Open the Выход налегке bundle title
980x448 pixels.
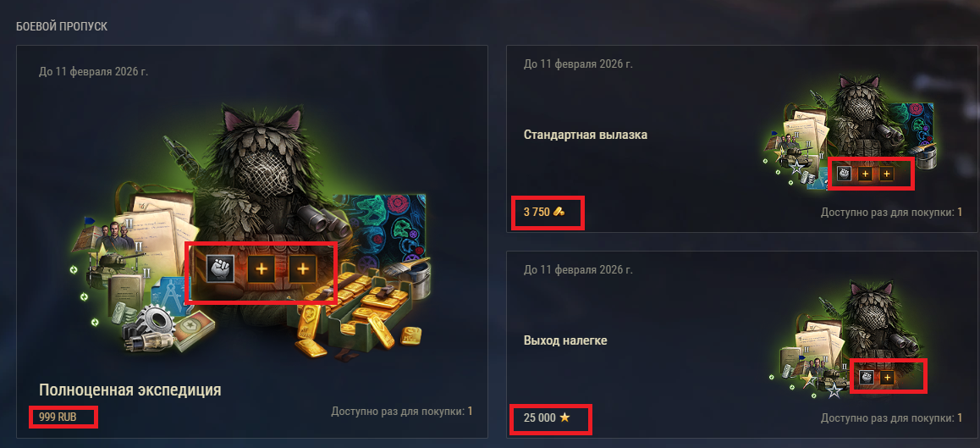pyautogui.click(x=565, y=341)
